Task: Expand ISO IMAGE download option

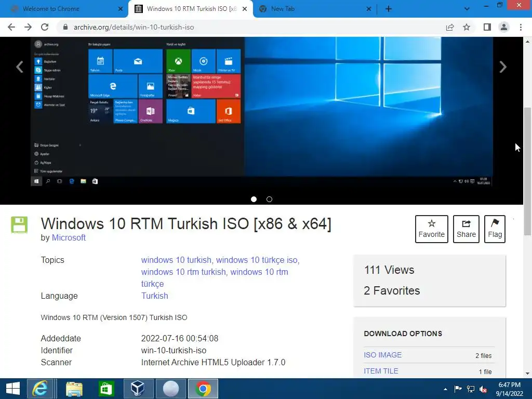Action: (383, 355)
